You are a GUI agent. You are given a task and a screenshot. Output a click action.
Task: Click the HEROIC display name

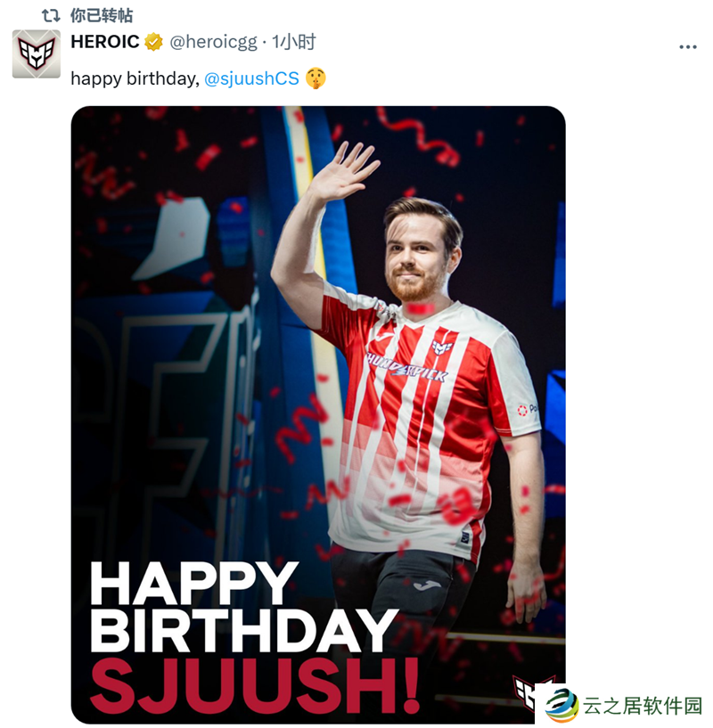(x=105, y=42)
